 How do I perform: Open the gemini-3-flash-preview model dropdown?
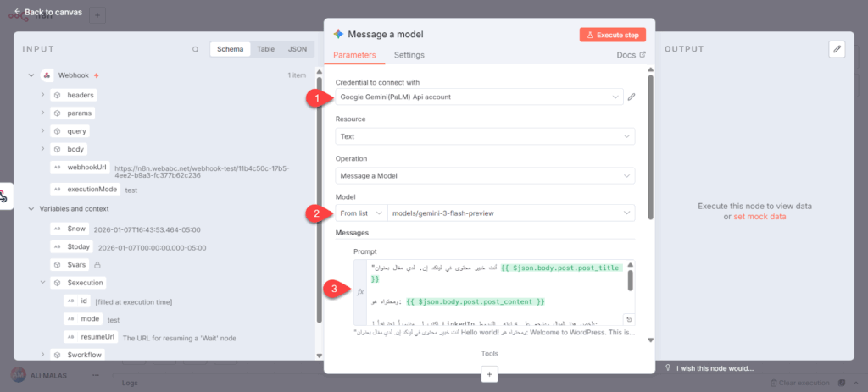[x=511, y=213]
